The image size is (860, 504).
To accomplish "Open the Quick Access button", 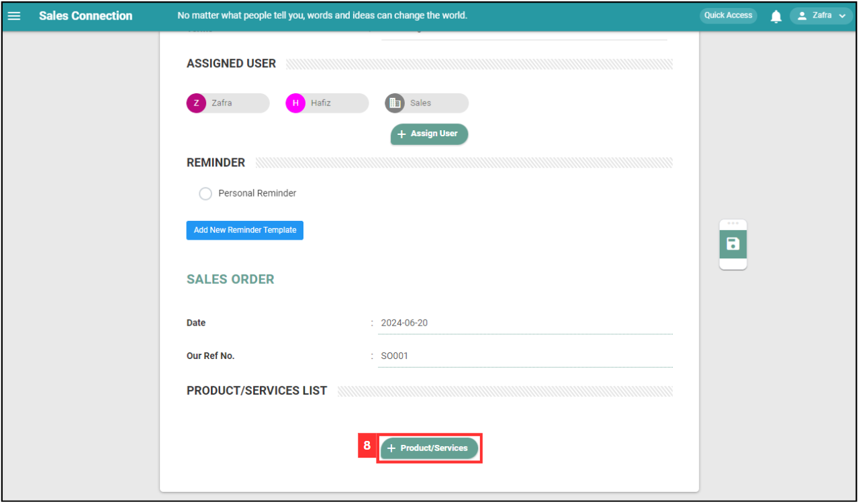I will click(x=728, y=15).
